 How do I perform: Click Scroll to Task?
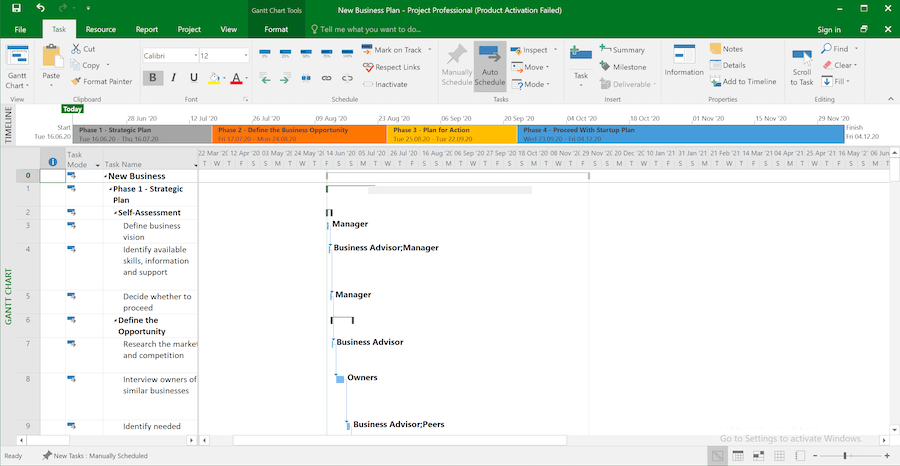(x=802, y=66)
